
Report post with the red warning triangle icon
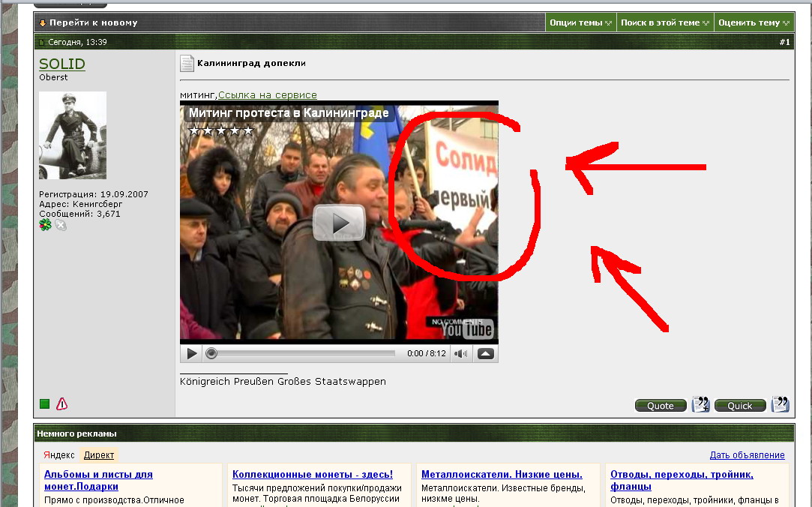coord(61,404)
